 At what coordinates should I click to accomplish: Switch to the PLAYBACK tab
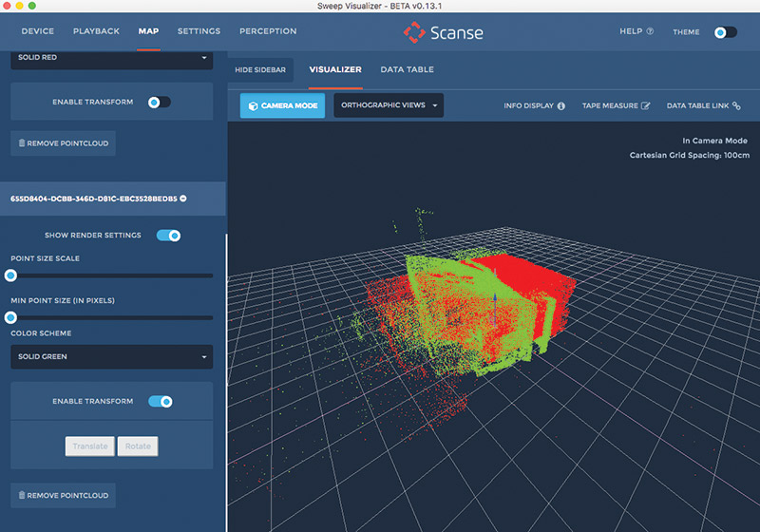96,31
